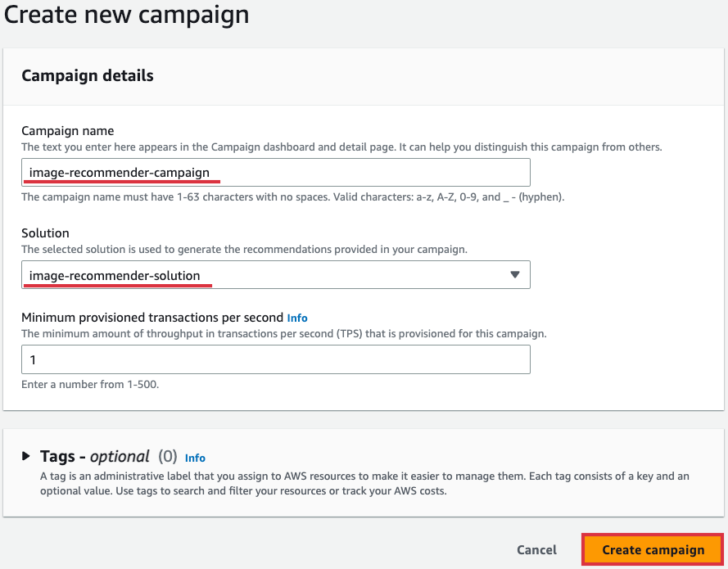Click the Solution dropdown arrow icon

point(514,275)
